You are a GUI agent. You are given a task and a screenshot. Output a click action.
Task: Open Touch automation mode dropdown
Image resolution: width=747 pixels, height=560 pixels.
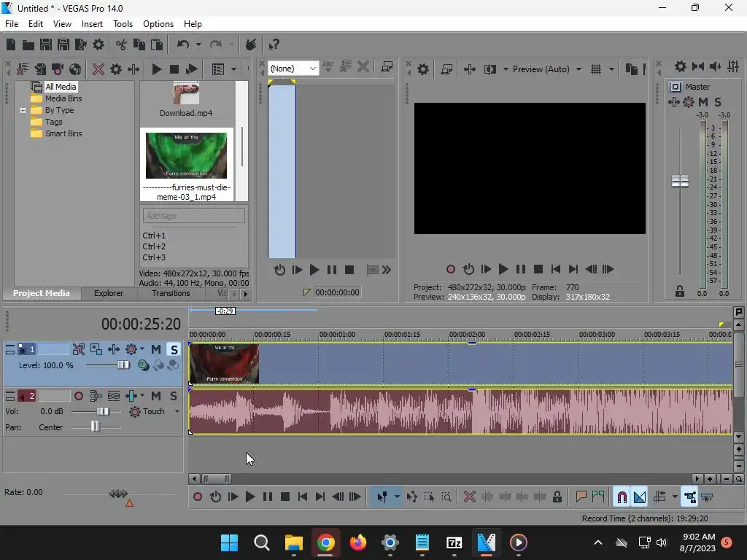(x=177, y=411)
